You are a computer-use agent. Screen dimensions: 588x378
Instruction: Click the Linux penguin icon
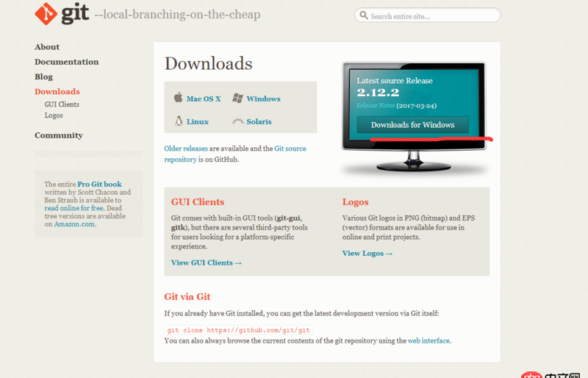(179, 121)
